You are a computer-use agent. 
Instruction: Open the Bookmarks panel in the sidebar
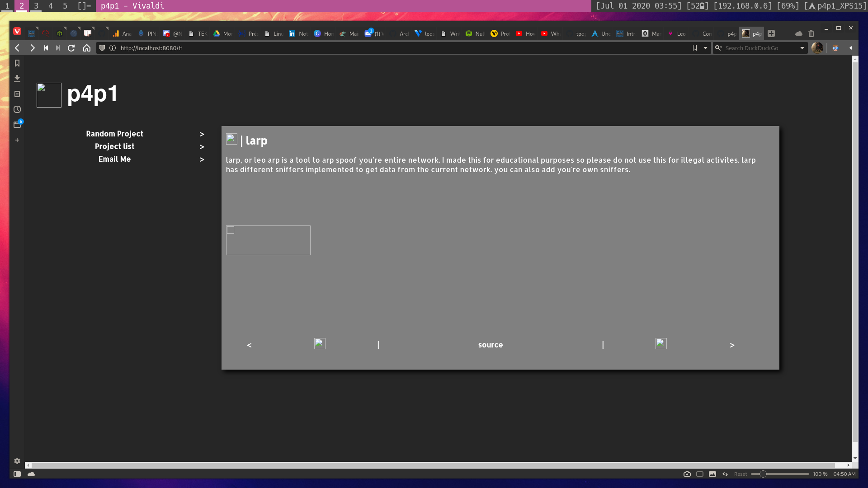point(17,63)
